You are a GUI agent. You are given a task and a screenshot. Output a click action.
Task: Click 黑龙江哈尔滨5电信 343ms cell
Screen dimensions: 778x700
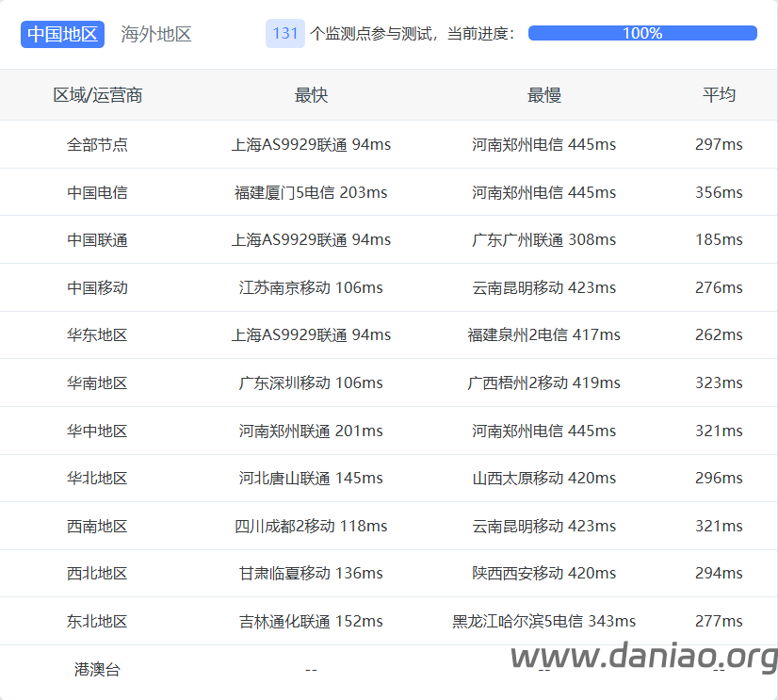click(543, 621)
